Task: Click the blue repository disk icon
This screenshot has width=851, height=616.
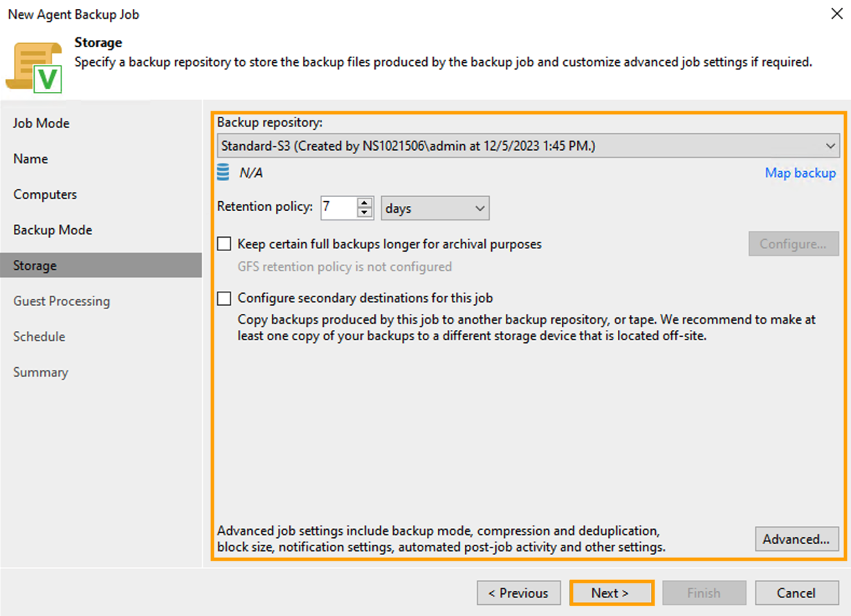Action: coord(223,172)
